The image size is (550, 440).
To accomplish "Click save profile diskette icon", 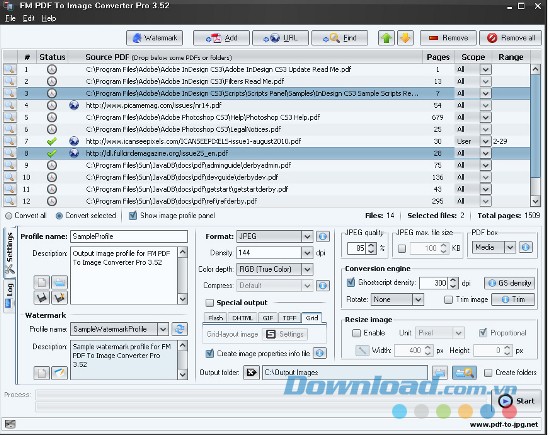I will pyautogui.click(x=42, y=299).
